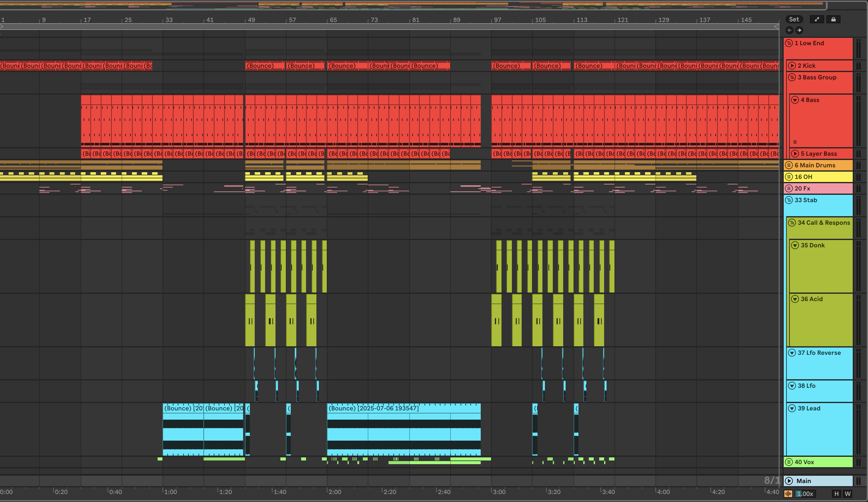Click the bar 145 ruler marker
Screen dimensions: 868x502
click(746, 20)
